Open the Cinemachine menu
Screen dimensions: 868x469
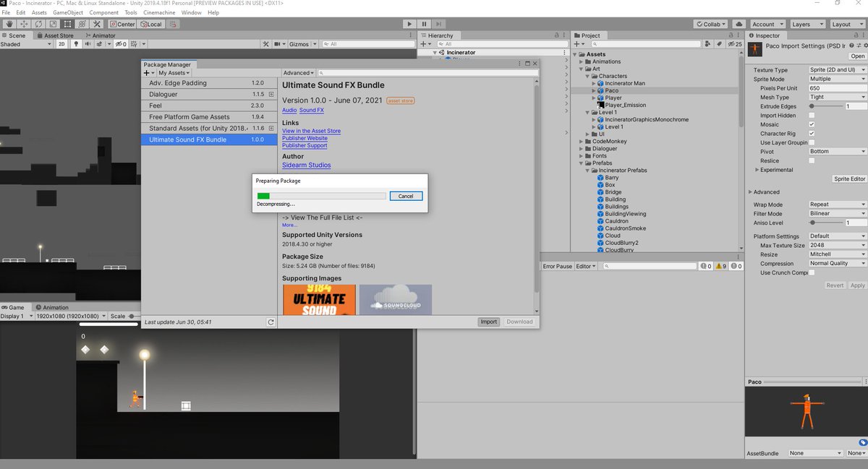(x=158, y=12)
